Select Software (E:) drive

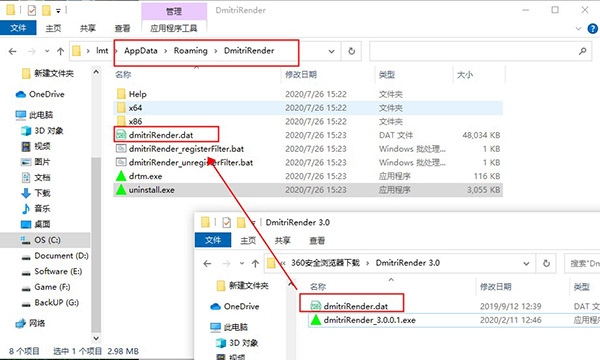58,271
